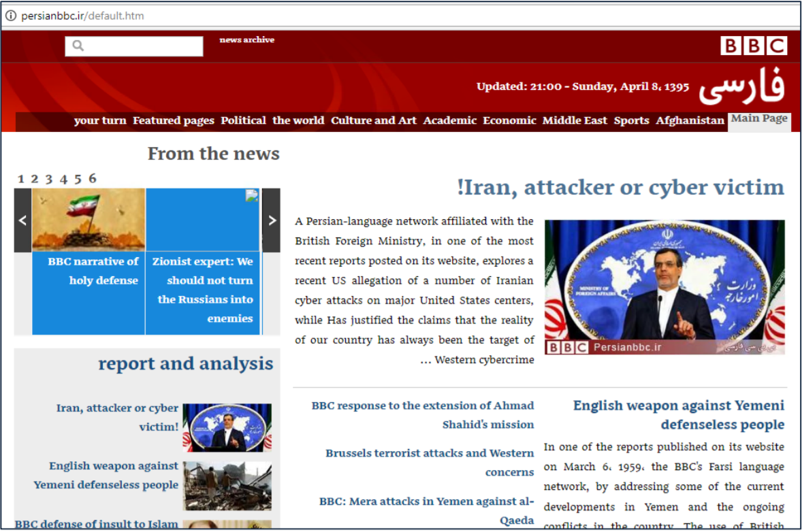Screen dimensions: 802x532
Task: Open the 'your turn' section
Action: (100, 120)
